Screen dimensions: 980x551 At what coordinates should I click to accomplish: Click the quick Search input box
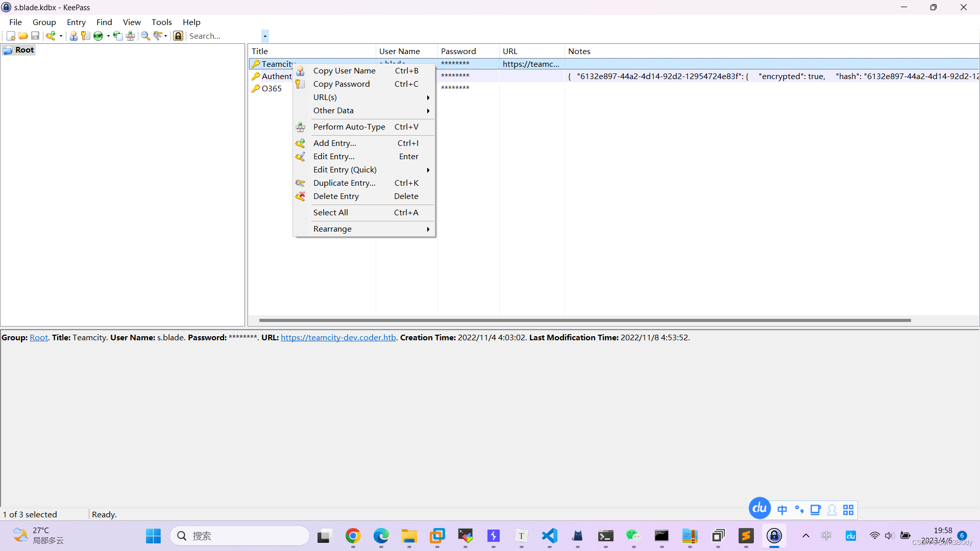(x=224, y=36)
